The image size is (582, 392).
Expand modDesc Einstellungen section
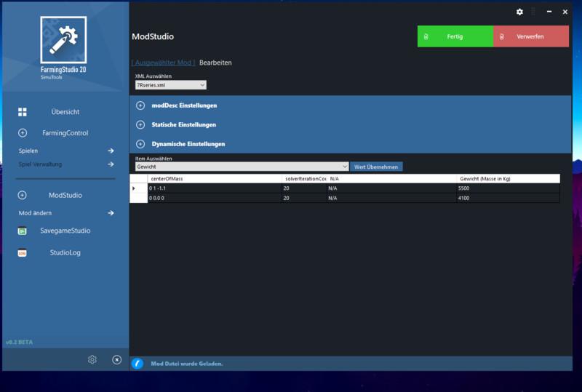[x=140, y=105]
